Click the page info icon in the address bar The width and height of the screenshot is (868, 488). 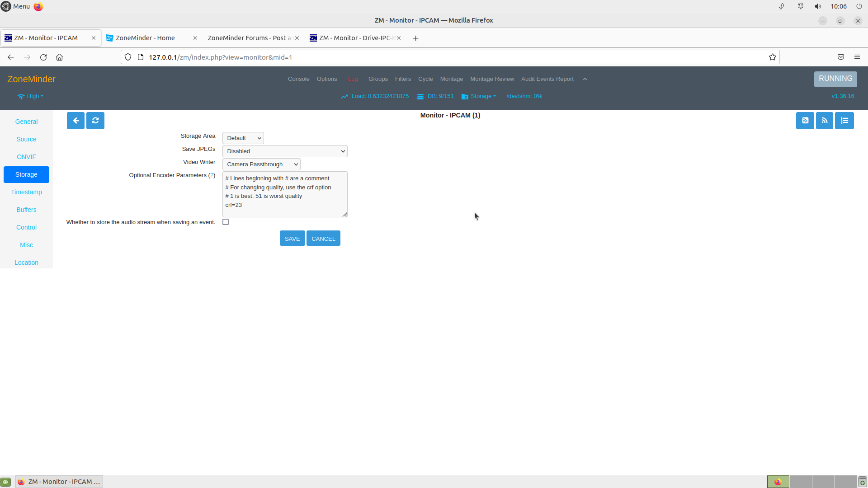141,57
